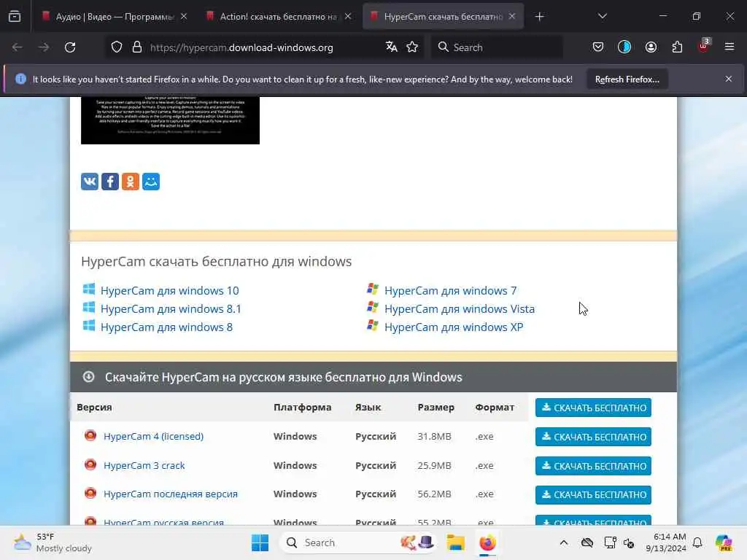Viewport: 747px width, 560px height.
Task: Open Firefox View recent browsing icon
Action: [x=15, y=16]
